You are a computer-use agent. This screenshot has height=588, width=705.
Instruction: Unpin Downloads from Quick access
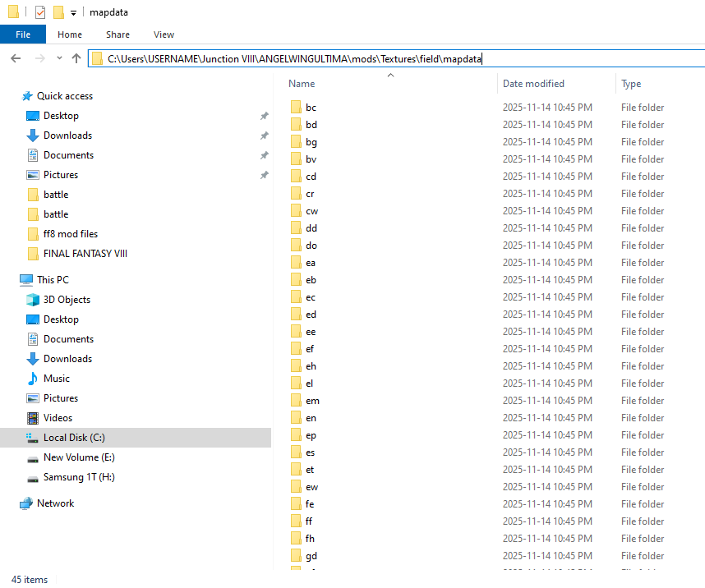click(264, 136)
